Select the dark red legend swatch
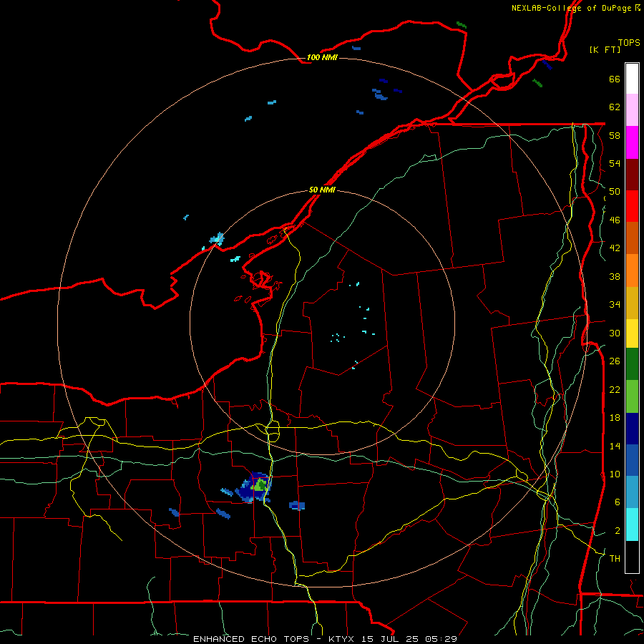644x644 pixels. tap(632, 174)
